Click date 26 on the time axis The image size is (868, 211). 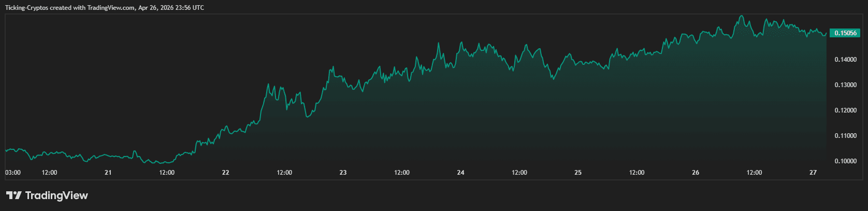coord(696,173)
